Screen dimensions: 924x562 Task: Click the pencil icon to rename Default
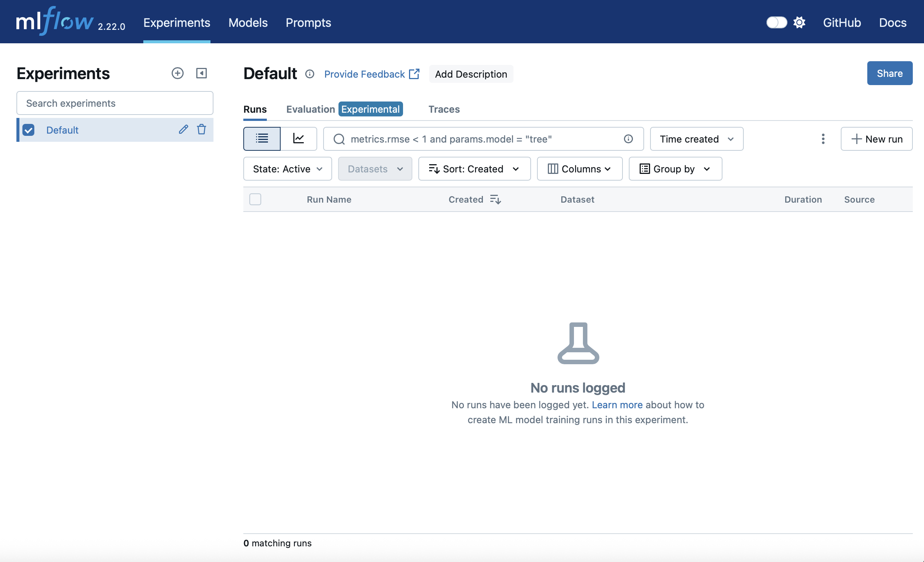(x=183, y=129)
